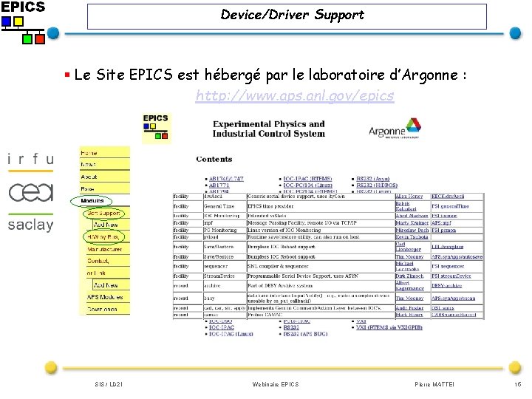
Task: Follow the RS232 (Asyn) link
Action: coord(373,179)
